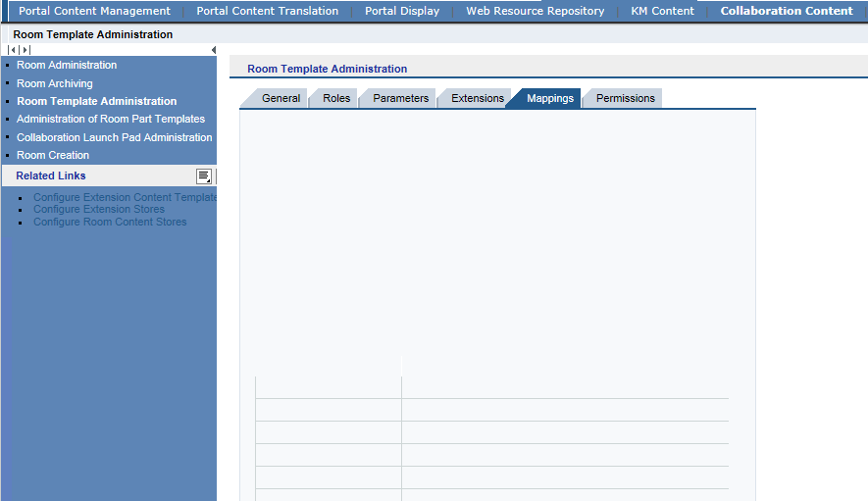
Task: Open Administration of Room Part Templates
Action: [111, 119]
